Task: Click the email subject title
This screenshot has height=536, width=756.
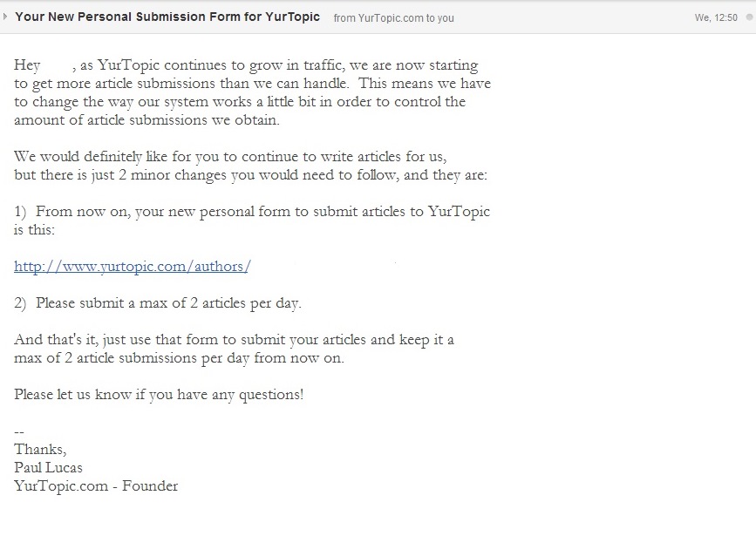Action: pyautogui.click(x=167, y=17)
